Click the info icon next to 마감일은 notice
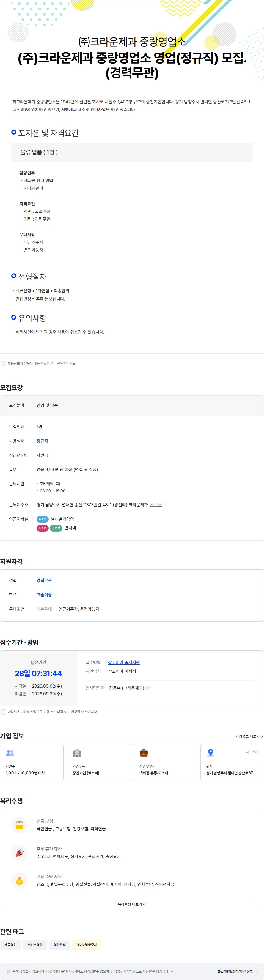The image size is (264, 980). [x=3, y=711]
